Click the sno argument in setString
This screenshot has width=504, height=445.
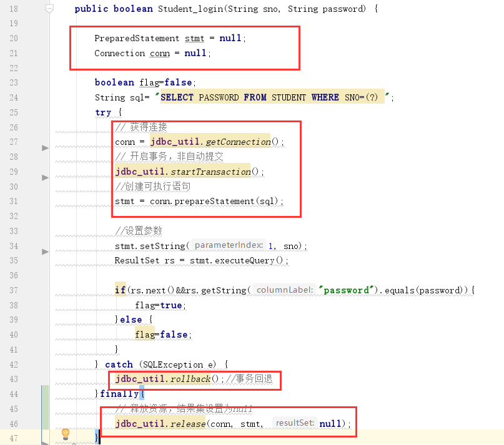coord(291,247)
